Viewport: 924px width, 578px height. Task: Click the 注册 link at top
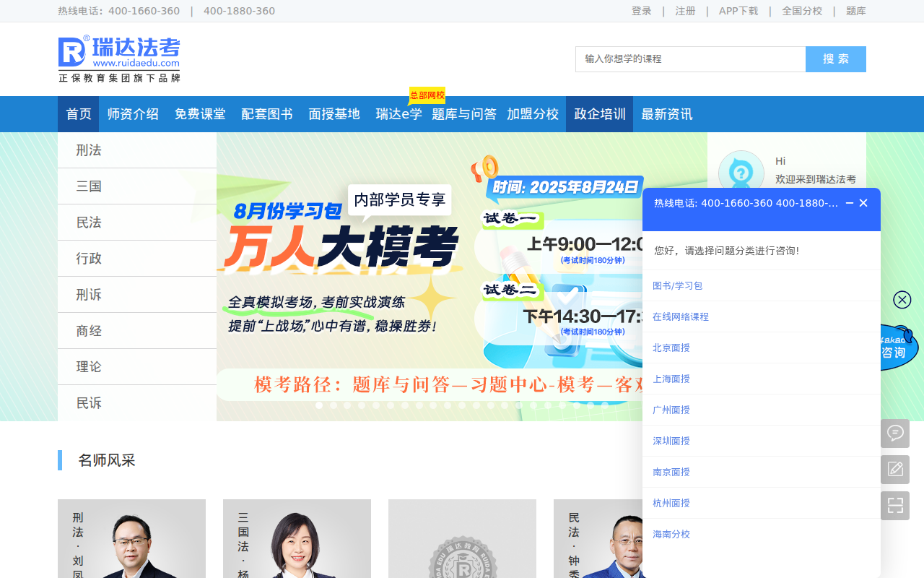tap(686, 11)
